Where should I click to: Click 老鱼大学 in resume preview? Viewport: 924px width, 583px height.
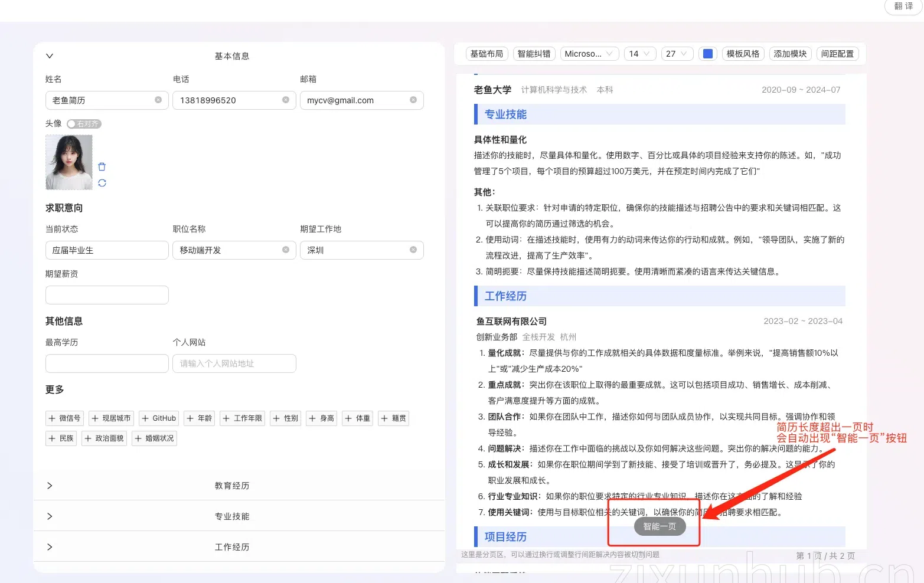492,90
